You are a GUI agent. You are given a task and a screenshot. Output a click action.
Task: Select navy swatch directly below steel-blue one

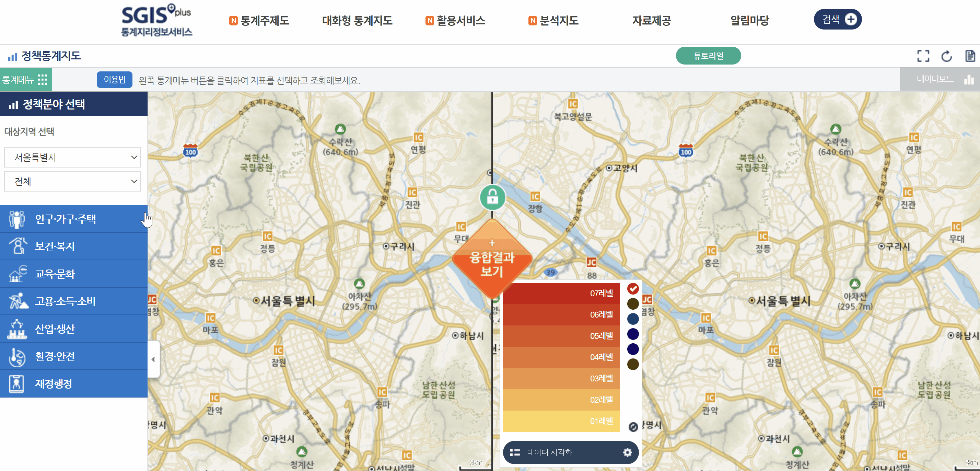click(633, 334)
